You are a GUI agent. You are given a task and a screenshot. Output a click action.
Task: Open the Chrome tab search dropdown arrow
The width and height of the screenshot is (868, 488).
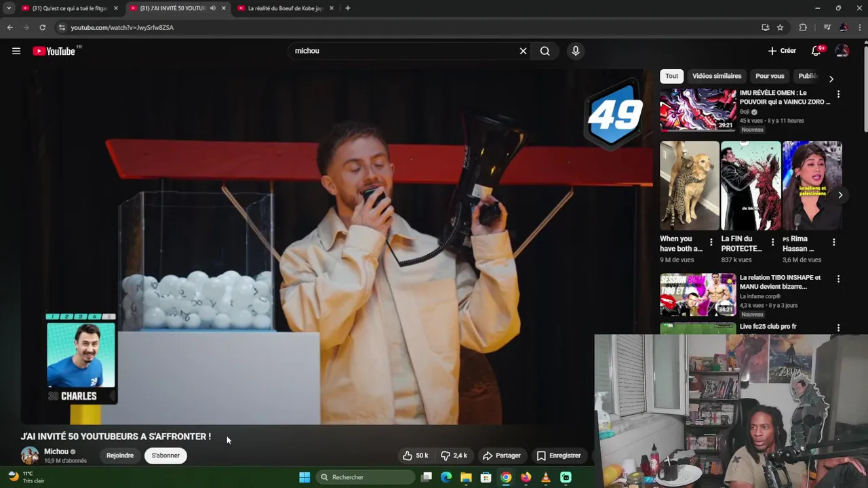[9, 8]
